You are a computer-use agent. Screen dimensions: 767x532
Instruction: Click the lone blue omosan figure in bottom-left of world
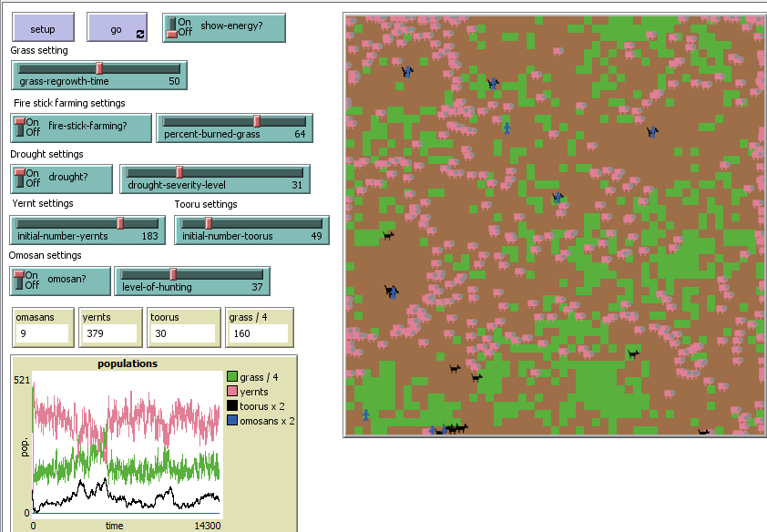click(366, 415)
